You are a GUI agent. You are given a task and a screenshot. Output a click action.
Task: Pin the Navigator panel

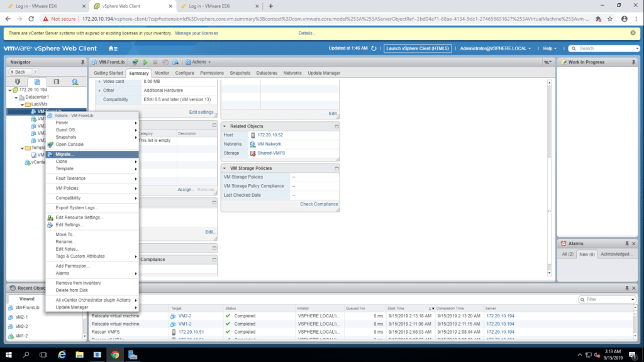(x=83, y=62)
